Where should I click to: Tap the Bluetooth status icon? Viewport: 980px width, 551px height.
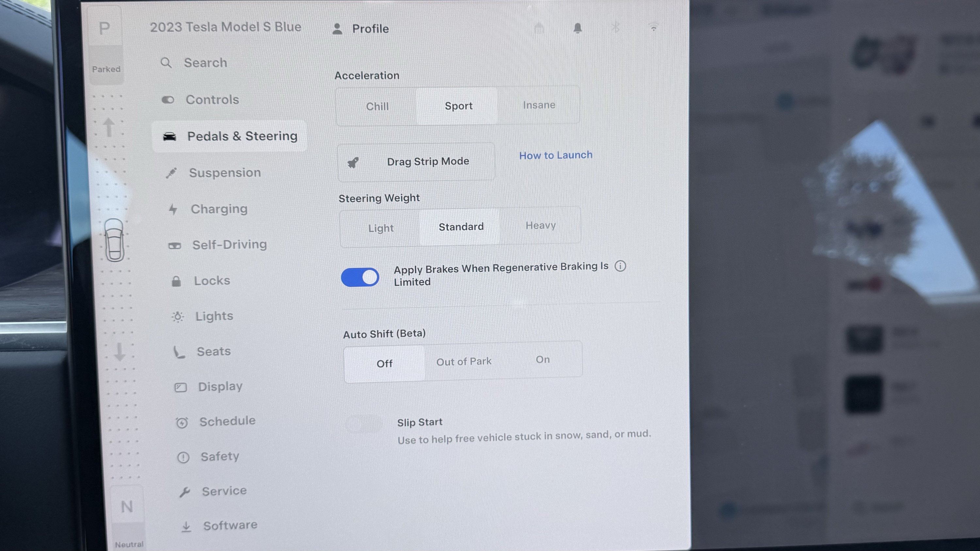[615, 28]
